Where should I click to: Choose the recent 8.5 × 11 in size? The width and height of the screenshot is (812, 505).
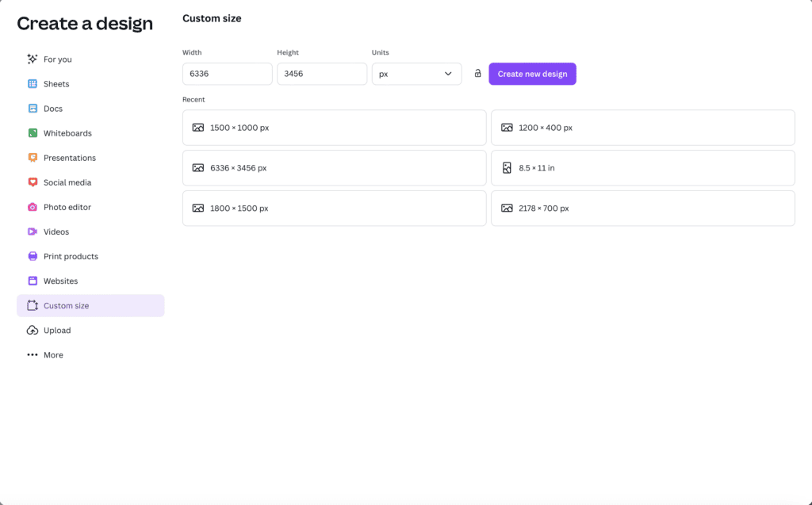[x=642, y=168]
